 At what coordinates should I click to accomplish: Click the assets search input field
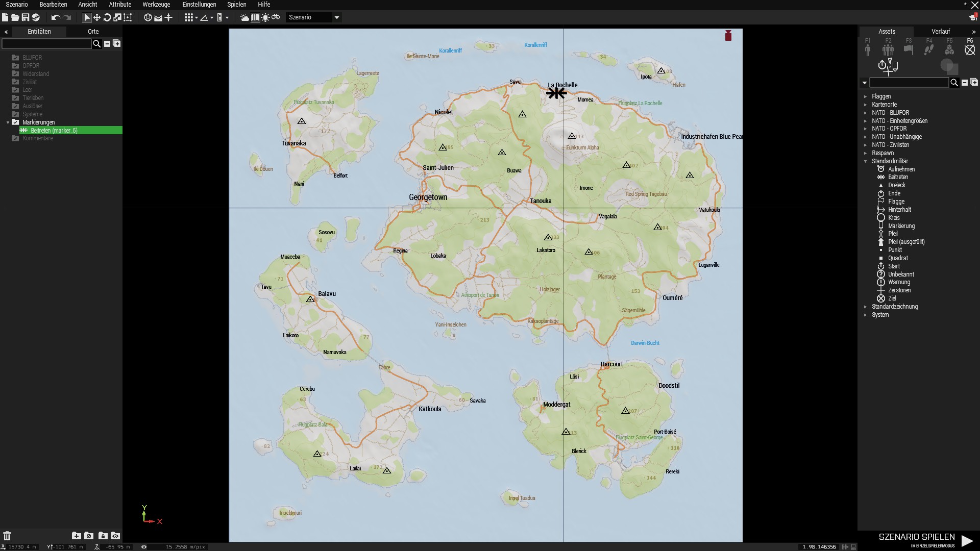(909, 83)
